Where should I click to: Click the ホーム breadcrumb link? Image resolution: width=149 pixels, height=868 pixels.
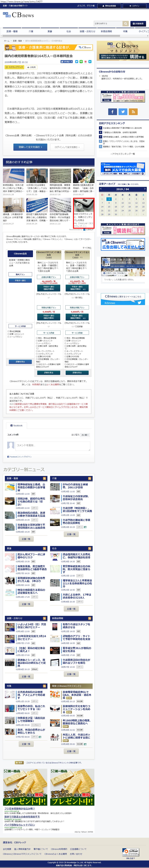(x=7, y=41)
